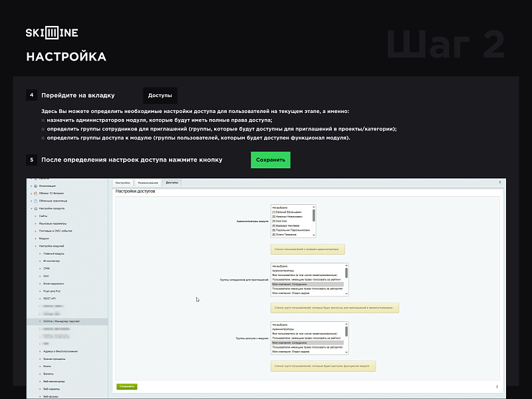
Task: Expand the Языковые параметры subtree arrow
Action: tap(36, 223)
